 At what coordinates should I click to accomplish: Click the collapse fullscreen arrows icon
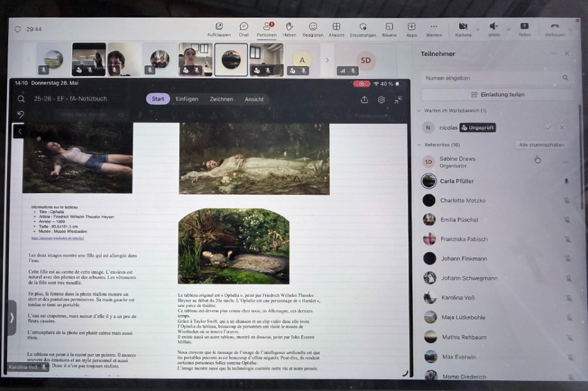[x=398, y=100]
